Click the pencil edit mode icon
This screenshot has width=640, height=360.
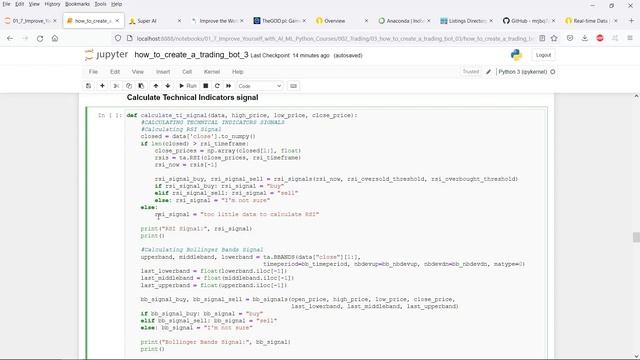click(x=488, y=72)
